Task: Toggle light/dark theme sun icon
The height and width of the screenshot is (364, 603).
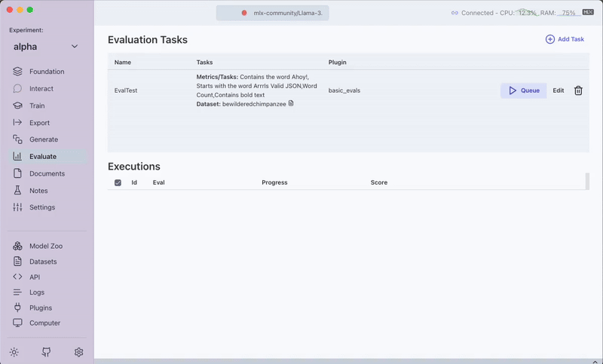Action: pyautogui.click(x=14, y=352)
